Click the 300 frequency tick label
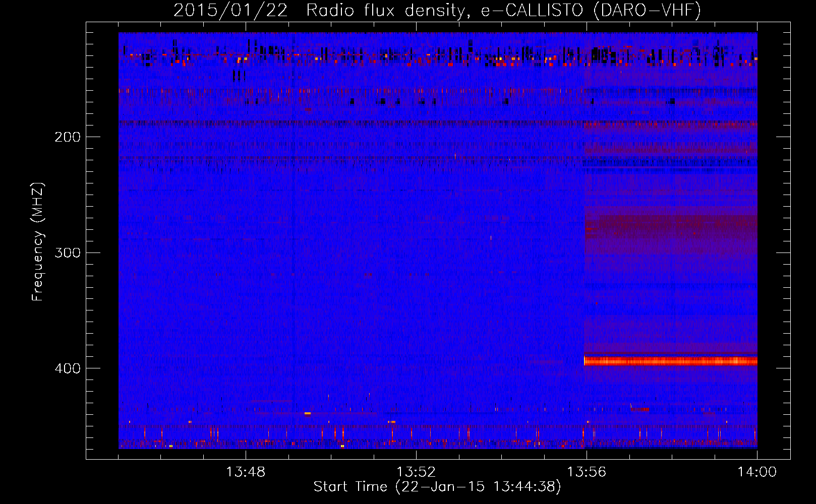The height and width of the screenshot is (504, 816). pos(68,253)
